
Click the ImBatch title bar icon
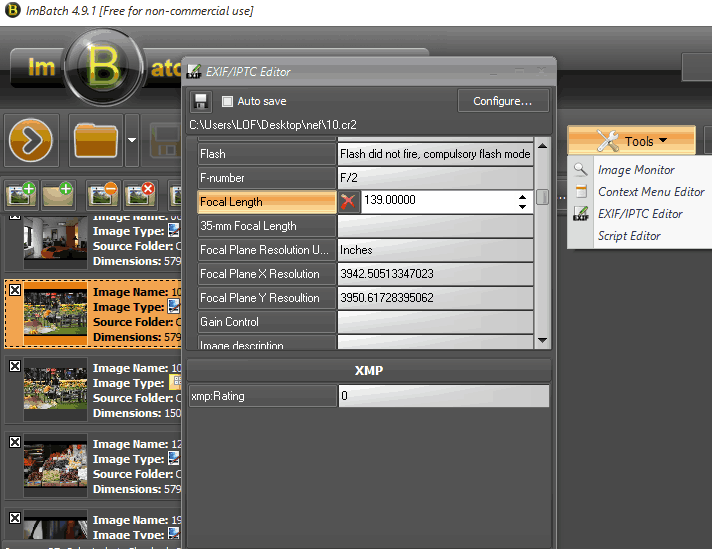tap(13, 10)
